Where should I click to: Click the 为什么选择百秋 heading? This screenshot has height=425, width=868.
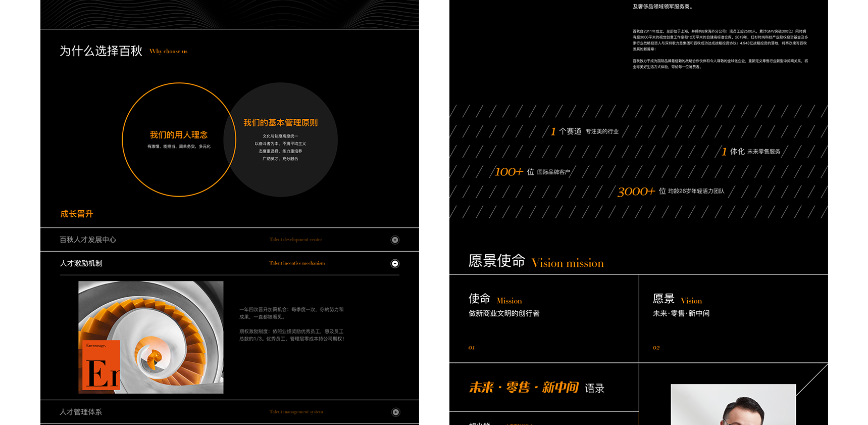coord(101,51)
